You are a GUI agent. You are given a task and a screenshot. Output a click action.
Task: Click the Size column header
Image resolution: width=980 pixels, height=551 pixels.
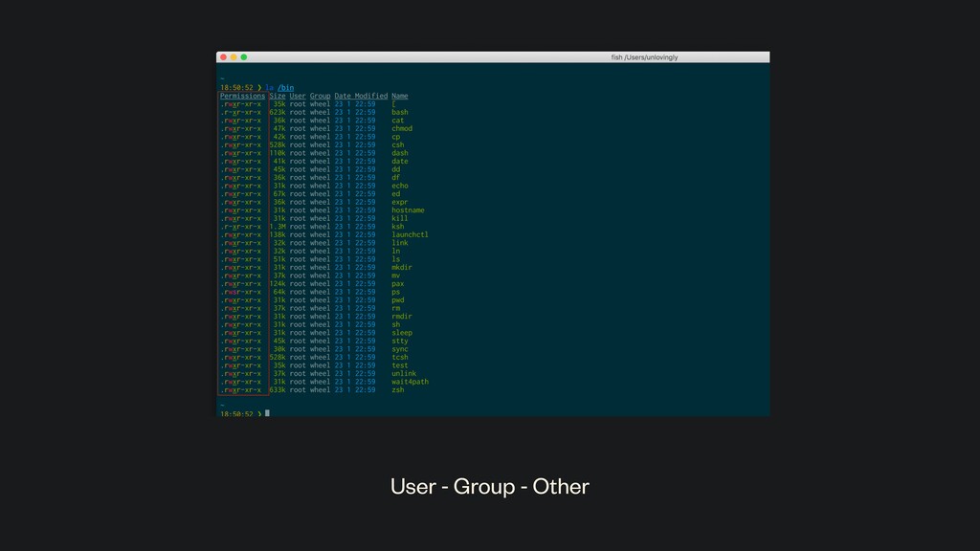tap(277, 96)
